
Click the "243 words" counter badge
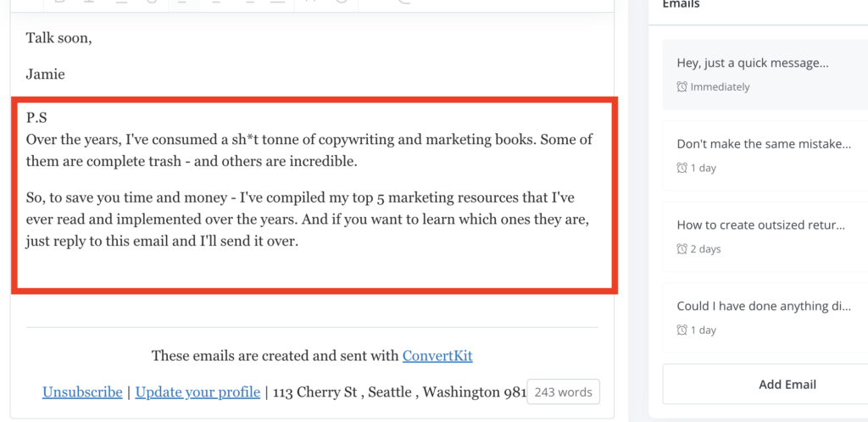(563, 392)
